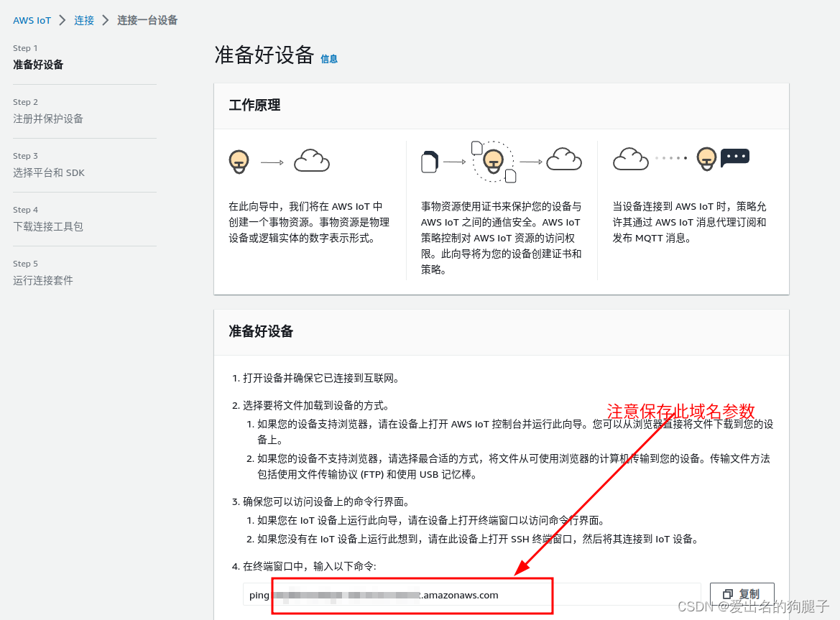Click the 工作原理 section heading
Screen dimensions: 840x620
(254, 105)
